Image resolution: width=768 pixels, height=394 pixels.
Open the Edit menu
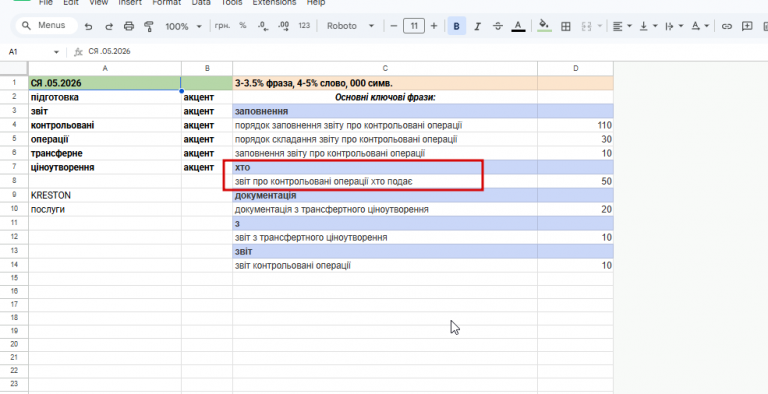[71, 2]
